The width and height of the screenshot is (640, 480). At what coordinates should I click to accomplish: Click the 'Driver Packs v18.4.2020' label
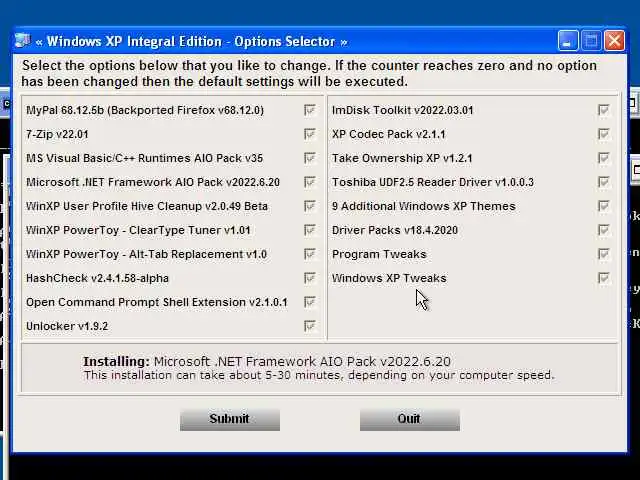coord(395,230)
